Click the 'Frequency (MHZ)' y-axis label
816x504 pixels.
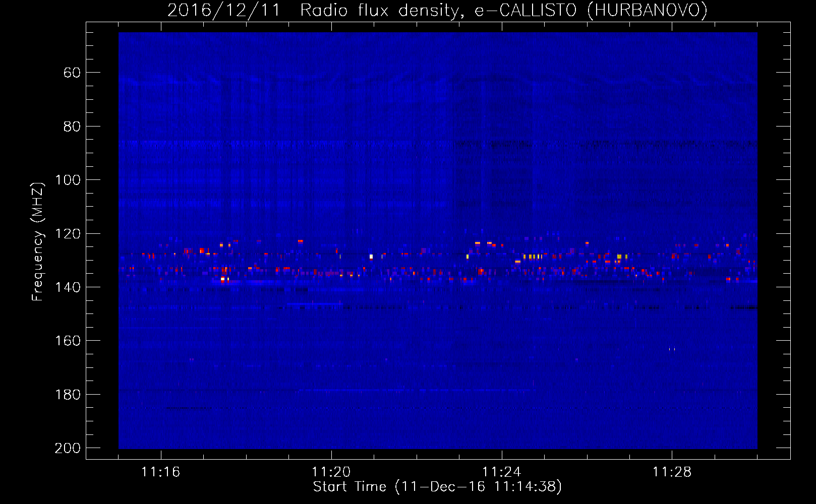(38, 241)
